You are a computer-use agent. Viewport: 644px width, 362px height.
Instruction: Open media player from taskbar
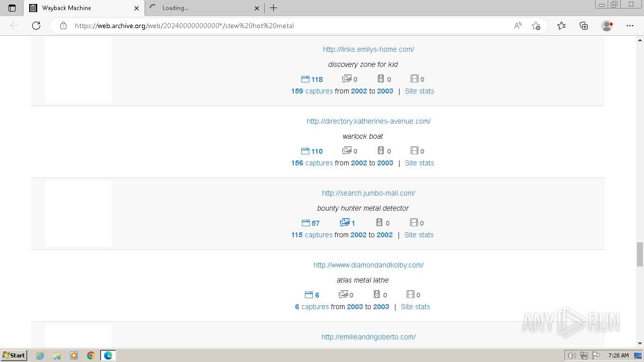coord(74,355)
